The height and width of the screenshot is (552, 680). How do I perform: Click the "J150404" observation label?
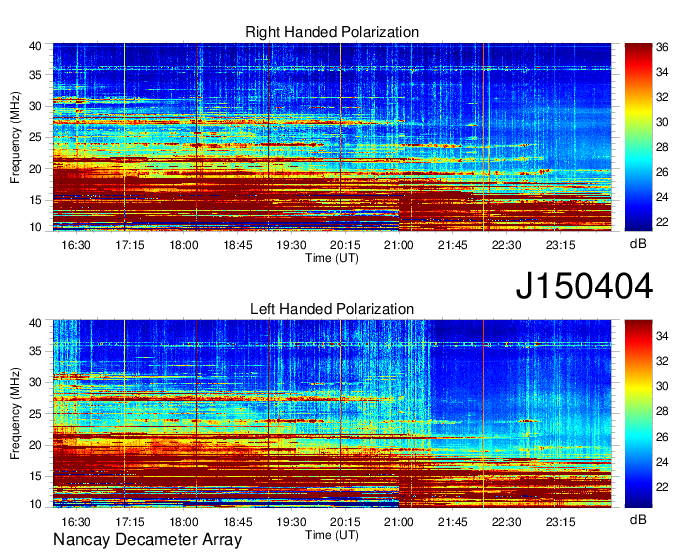584,286
